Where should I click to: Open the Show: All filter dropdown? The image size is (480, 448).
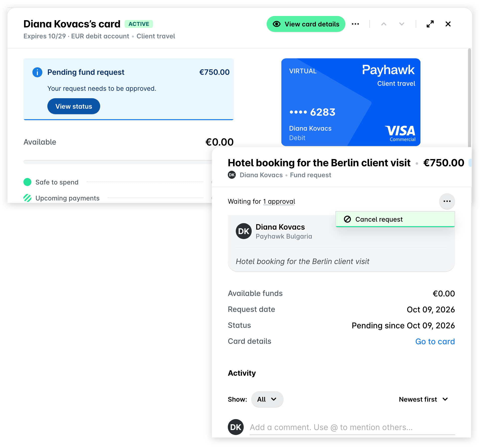[x=267, y=399]
